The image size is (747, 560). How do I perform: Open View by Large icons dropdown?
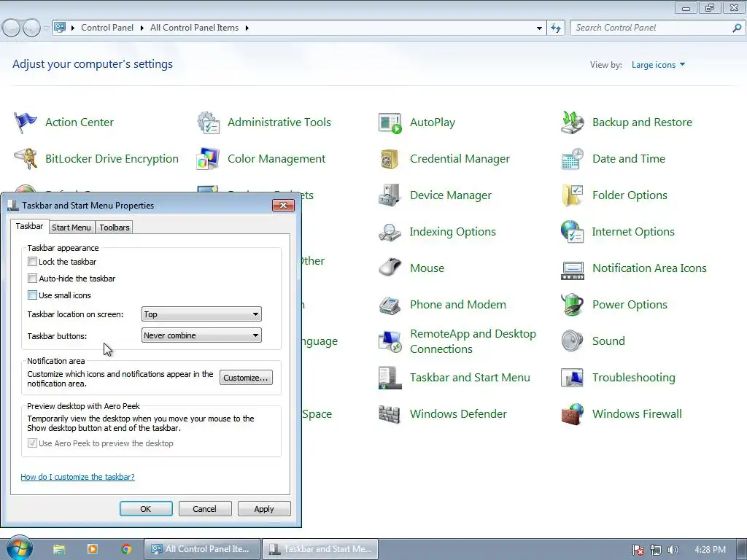click(x=659, y=65)
